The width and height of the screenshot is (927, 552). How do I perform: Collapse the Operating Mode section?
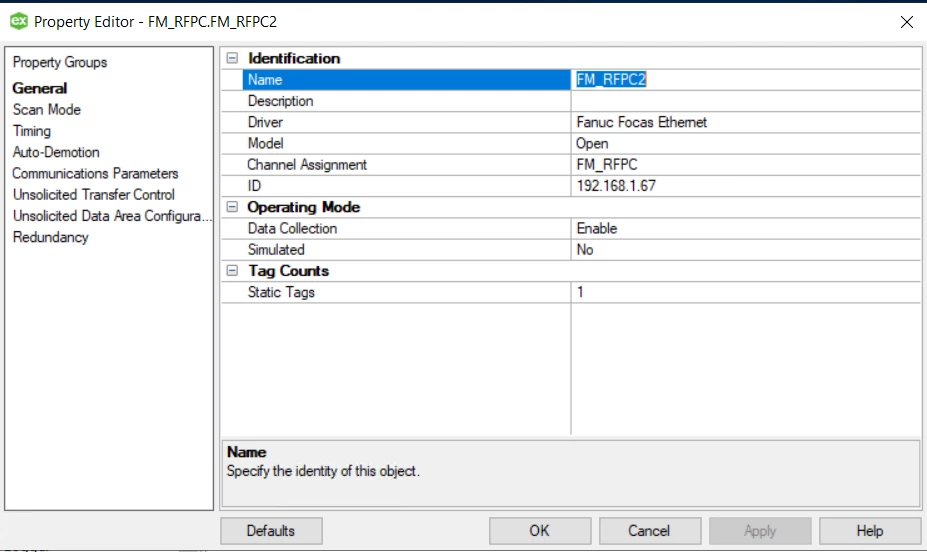(x=232, y=207)
